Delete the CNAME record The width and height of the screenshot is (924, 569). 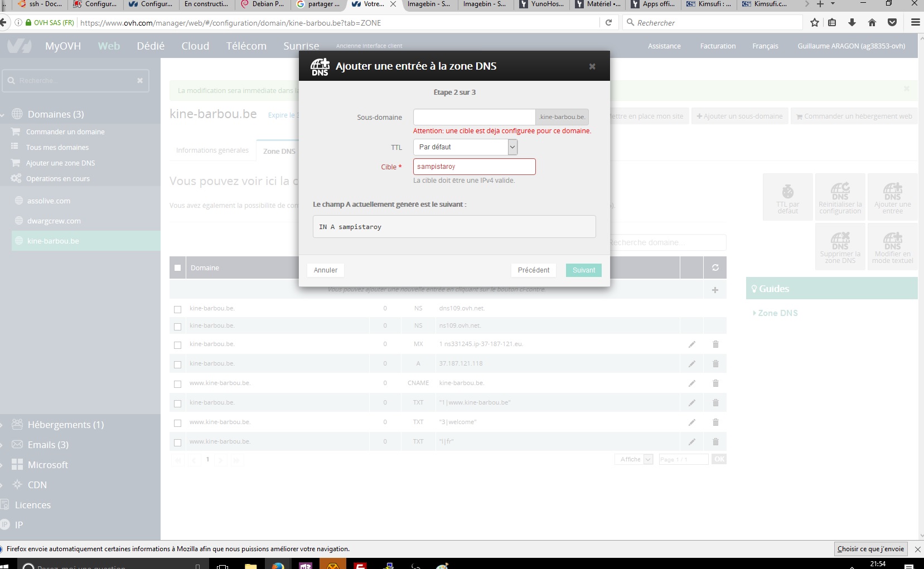point(715,383)
